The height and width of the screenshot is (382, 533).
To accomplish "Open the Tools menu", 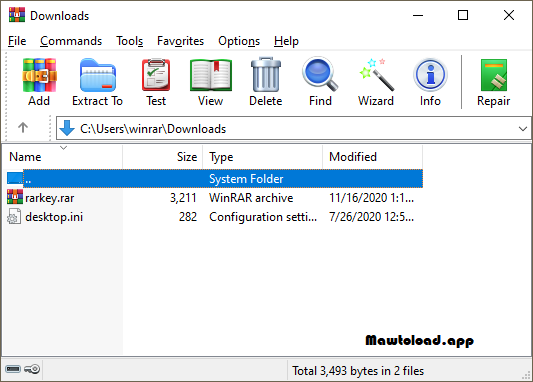I will 130,41.
